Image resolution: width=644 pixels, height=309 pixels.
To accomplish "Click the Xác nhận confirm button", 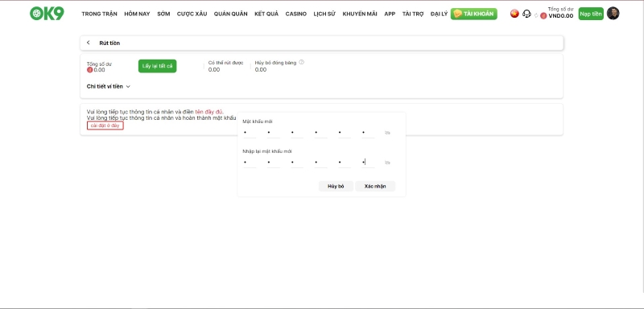I will point(375,187).
